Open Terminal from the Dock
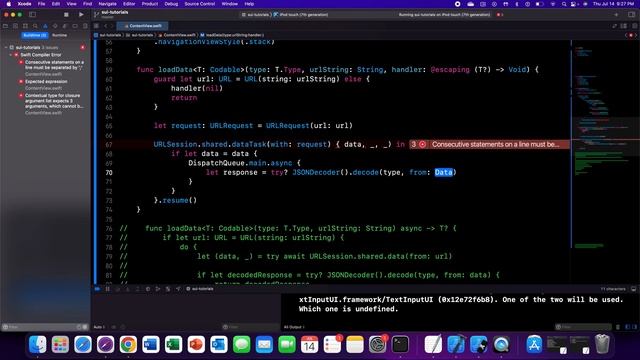Image resolution: width=640 pixels, height=360 pixels. (400, 345)
